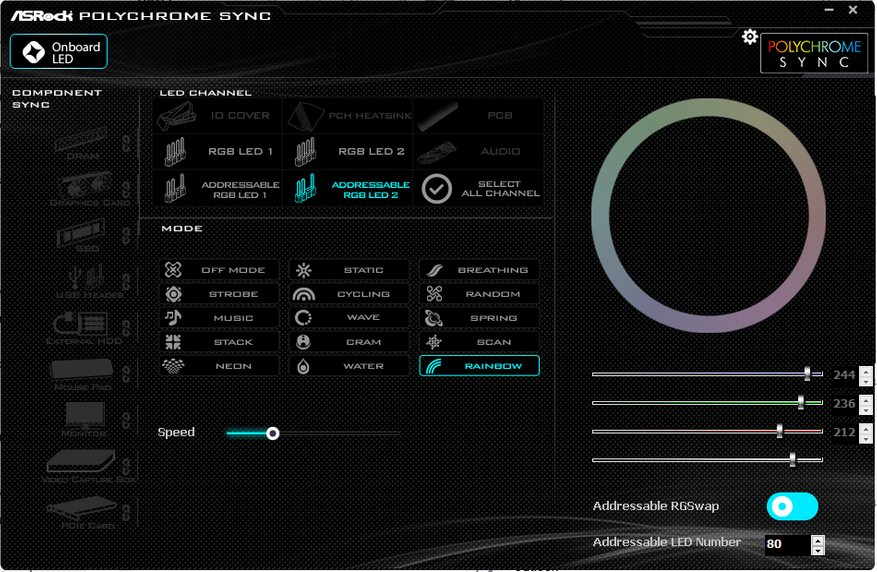
Task: Choose the Scan mode
Action: tap(479, 342)
